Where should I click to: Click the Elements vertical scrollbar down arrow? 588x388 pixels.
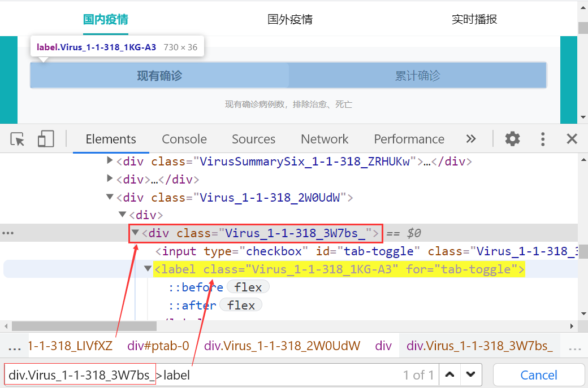(x=583, y=314)
